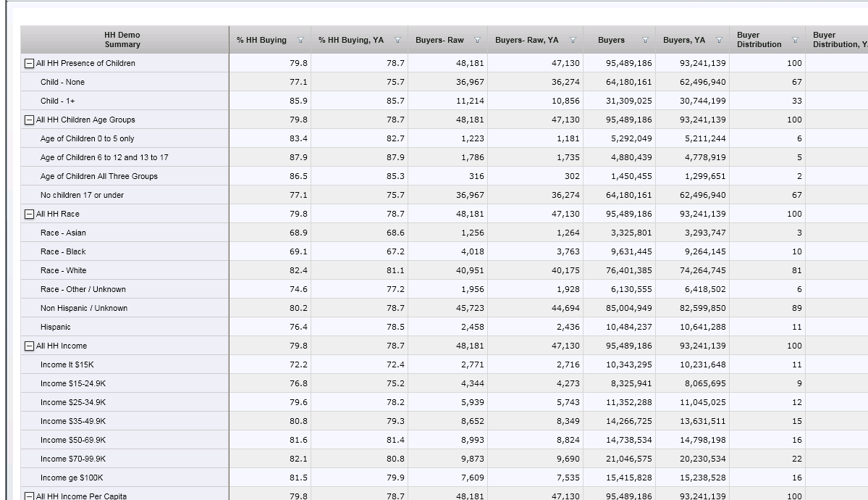Click Buyers- Raw column filter icon
The height and width of the screenshot is (500, 868).
477,41
